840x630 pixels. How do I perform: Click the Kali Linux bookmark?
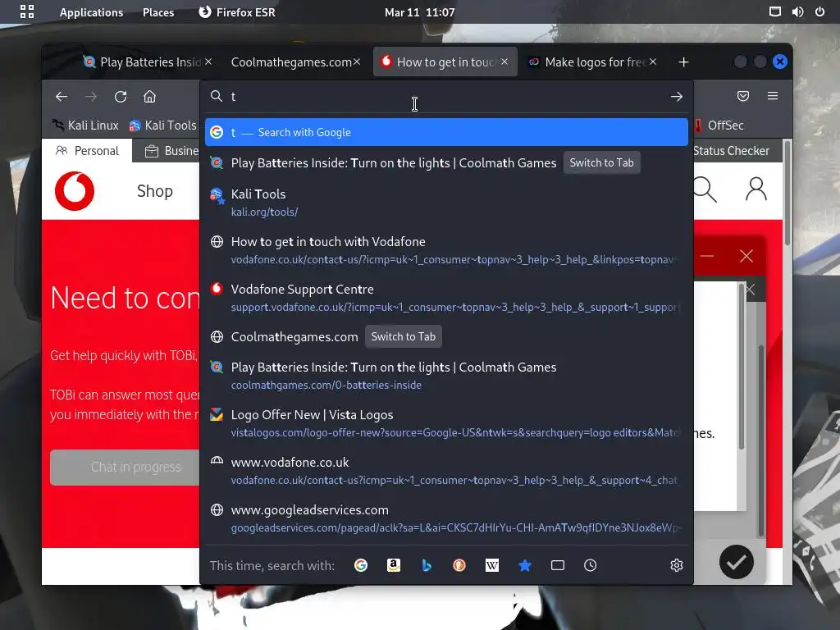85,126
